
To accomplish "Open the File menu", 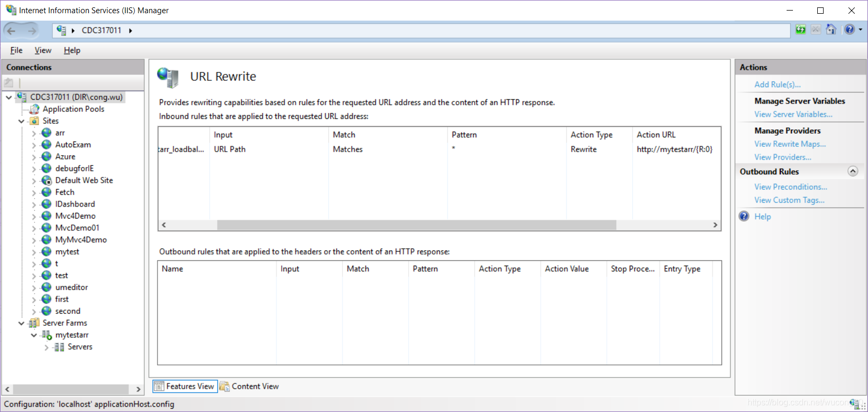I will tap(16, 50).
